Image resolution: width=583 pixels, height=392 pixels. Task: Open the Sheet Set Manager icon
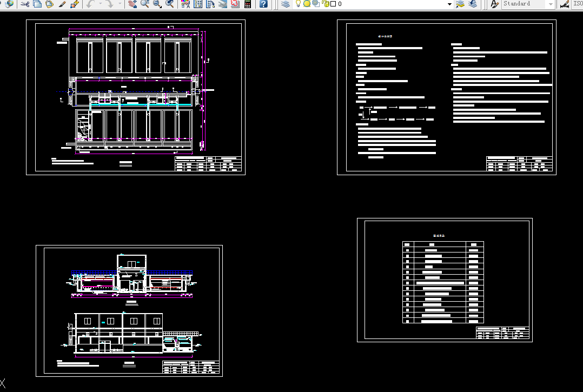(x=223, y=4)
